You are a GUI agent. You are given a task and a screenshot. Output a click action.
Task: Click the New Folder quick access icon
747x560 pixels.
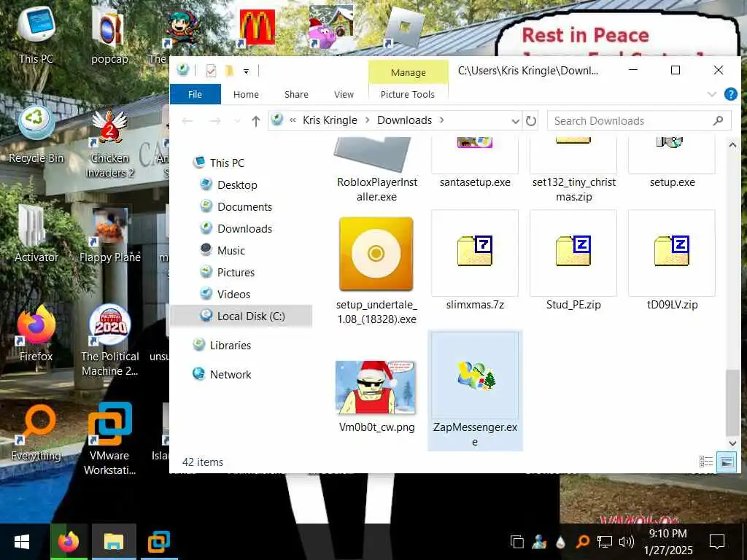(229, 71)
